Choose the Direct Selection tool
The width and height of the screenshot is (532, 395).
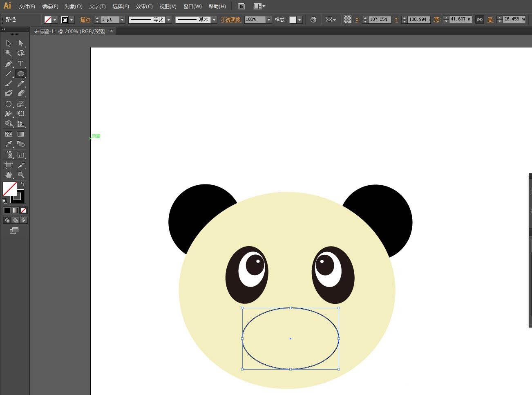coord(21,43)
